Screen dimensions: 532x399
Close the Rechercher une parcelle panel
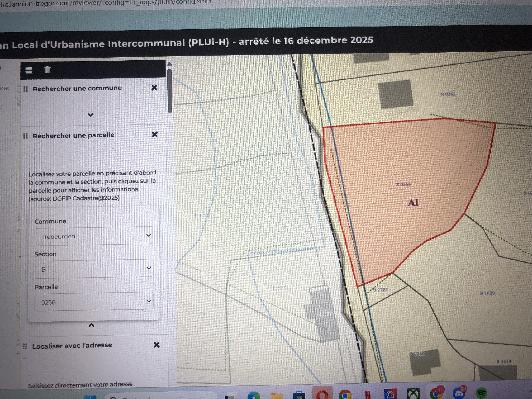click(x=155, y=134)
